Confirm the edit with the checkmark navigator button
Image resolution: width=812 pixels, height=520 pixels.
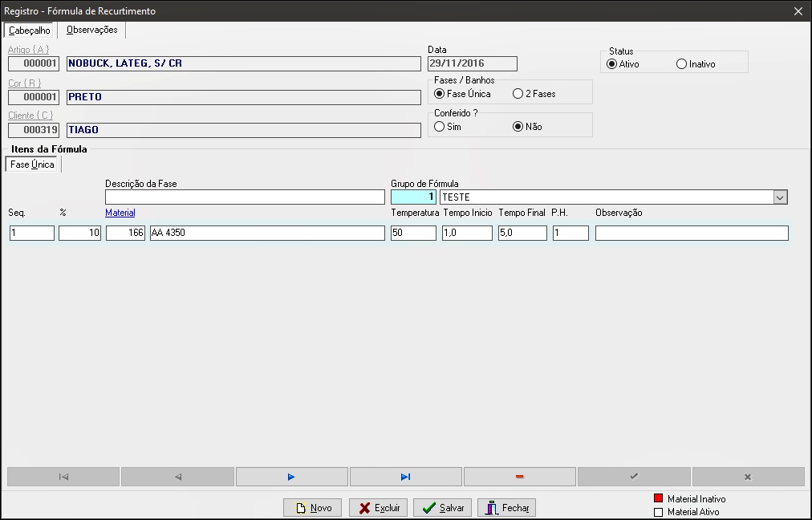point(634,477)
